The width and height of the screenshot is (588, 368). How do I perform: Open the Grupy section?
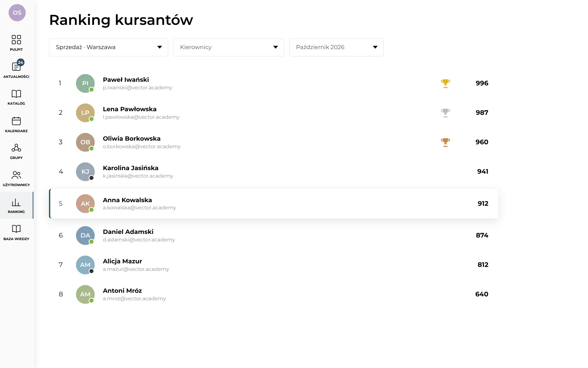click(x=16, y=151)
